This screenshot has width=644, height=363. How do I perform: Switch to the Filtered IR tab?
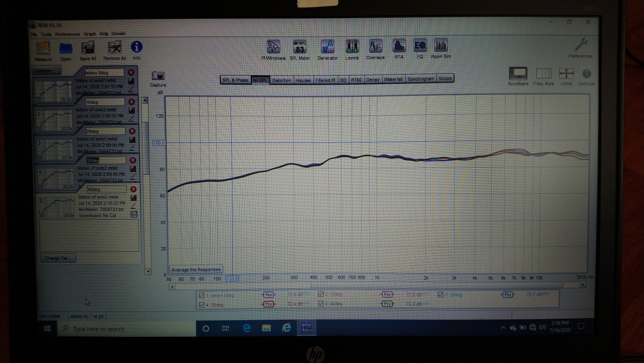point(325,80)
